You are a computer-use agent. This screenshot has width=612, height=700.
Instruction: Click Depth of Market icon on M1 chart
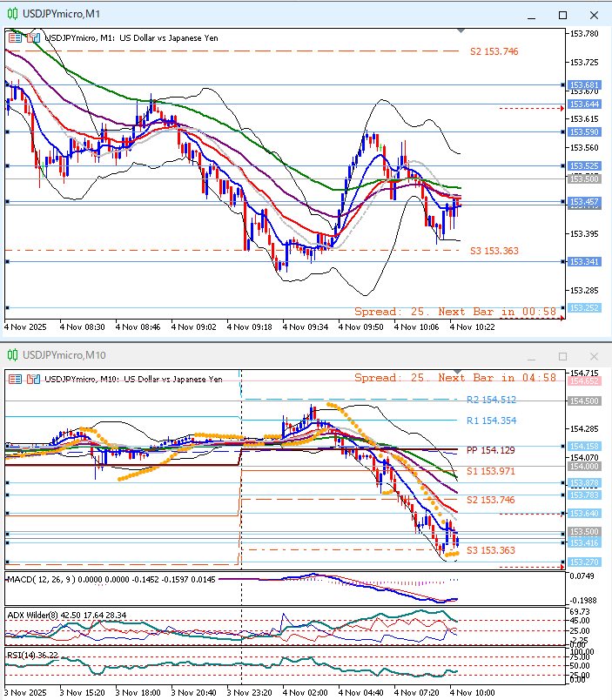33,37
